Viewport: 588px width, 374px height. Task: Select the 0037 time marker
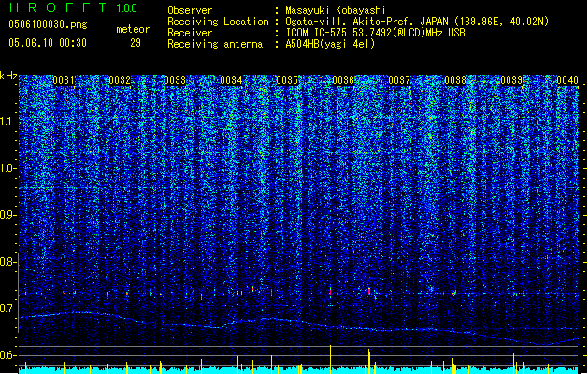(x=399, y=80)
